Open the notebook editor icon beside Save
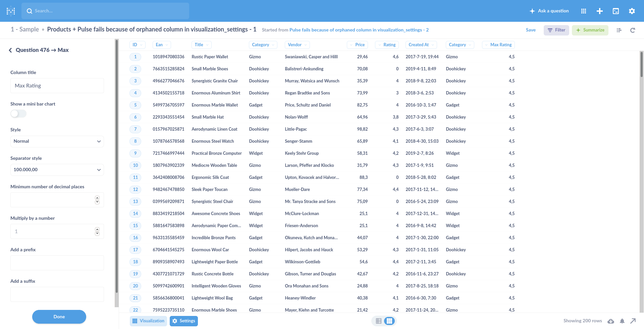Viewport: 644px width, 329px height. pyautogui.click(x=619, y=30)
